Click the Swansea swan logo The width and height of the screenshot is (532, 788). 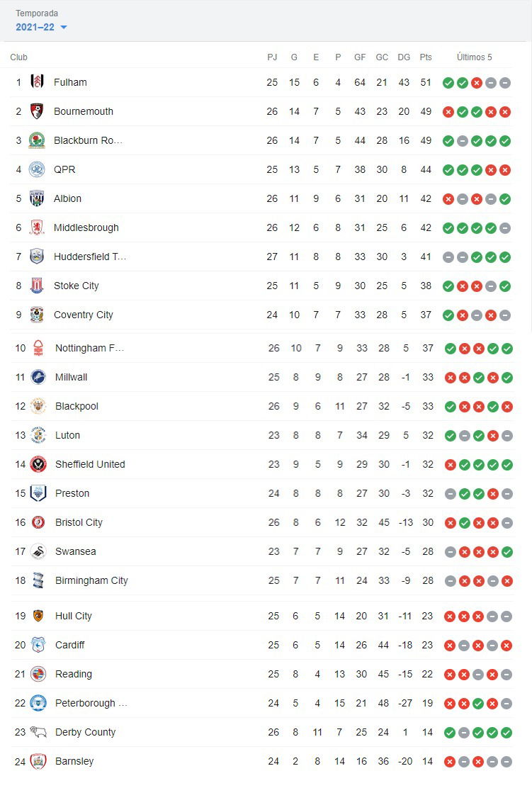click(38, 551)
